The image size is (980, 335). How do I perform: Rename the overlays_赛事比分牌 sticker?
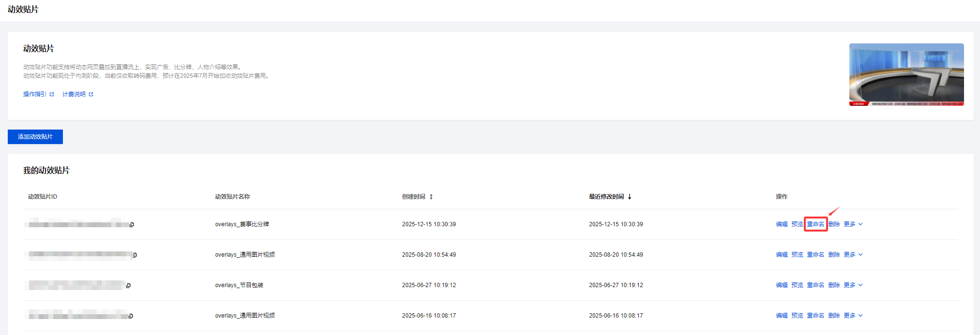(x=815, y=224)
